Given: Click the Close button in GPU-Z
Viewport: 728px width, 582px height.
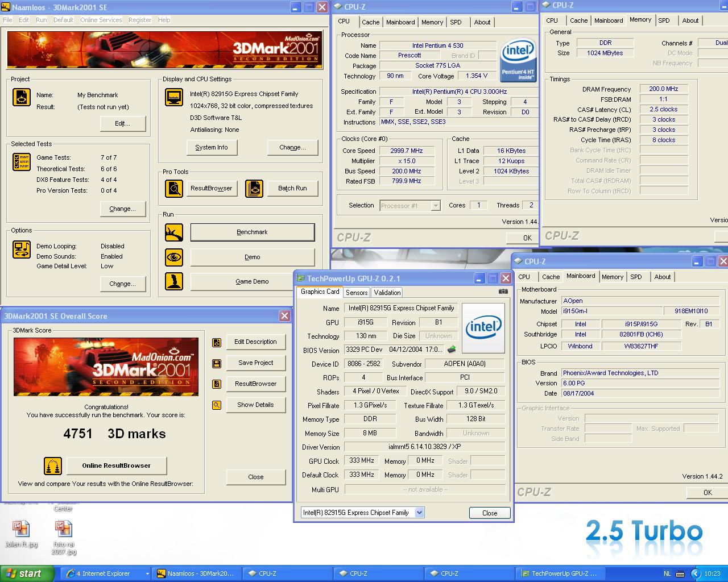Looking at the screenshot, I should tap(490, 513).
